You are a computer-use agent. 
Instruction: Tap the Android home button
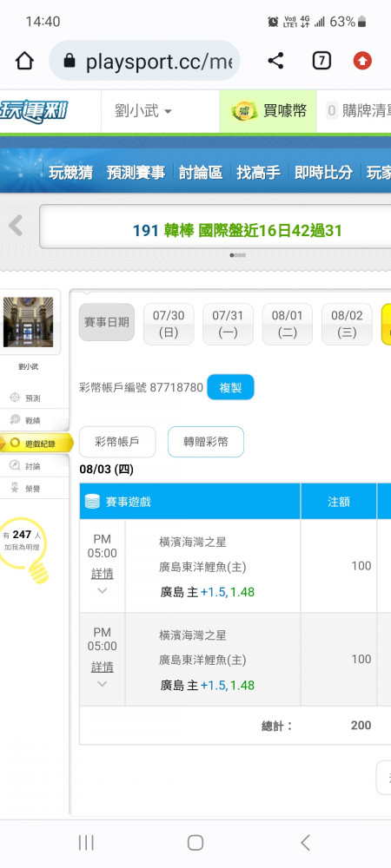[195, 843]
